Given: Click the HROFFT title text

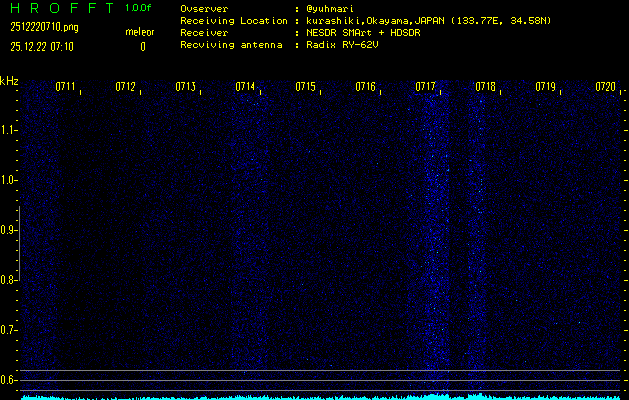Looking at the screenshot, I should pyautogui.click(x=62, y=8).
